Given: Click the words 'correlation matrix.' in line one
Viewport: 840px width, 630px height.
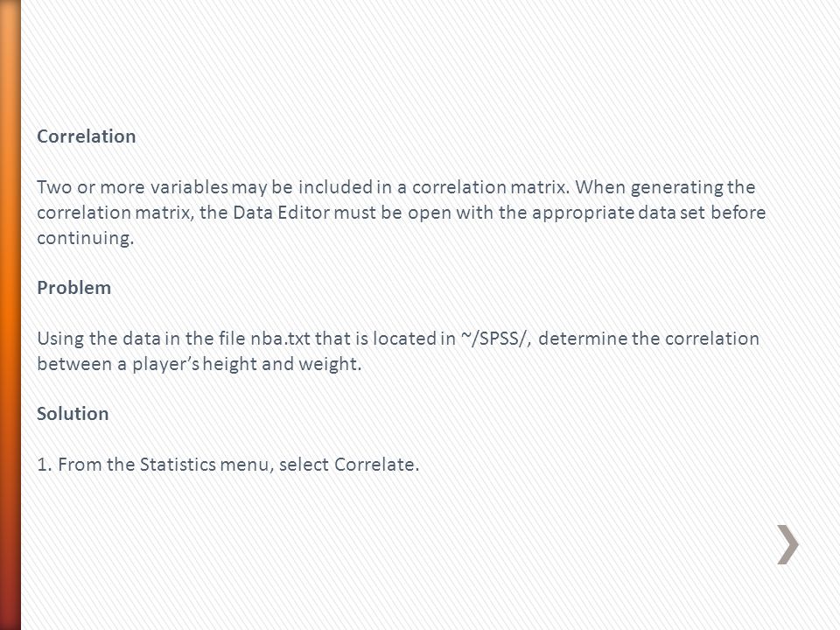Looking at the screenshot, I should 491,187.
